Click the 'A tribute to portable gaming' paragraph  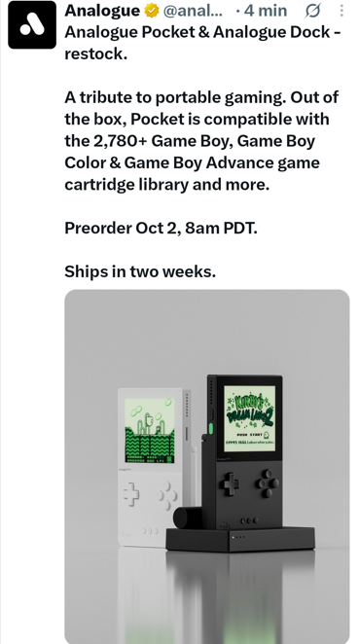click(201, 141)
